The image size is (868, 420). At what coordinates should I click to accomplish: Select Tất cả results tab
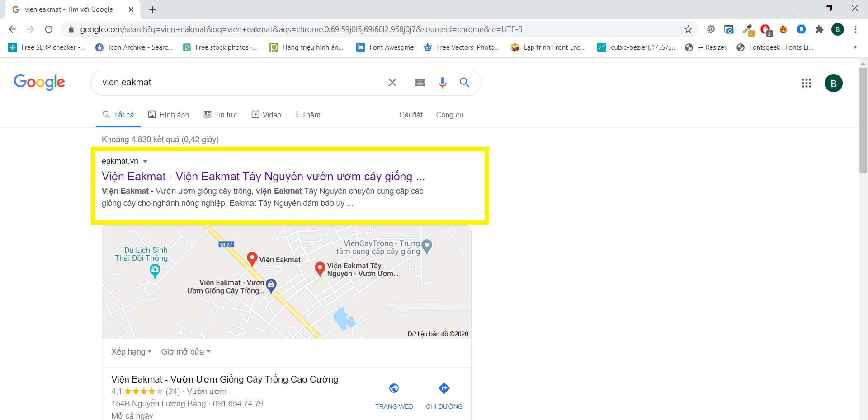[x=118, y=115]
